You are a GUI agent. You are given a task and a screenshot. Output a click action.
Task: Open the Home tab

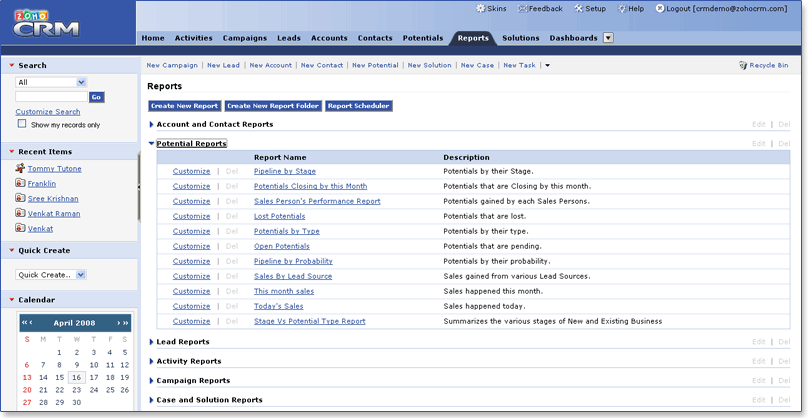(153, 38)
